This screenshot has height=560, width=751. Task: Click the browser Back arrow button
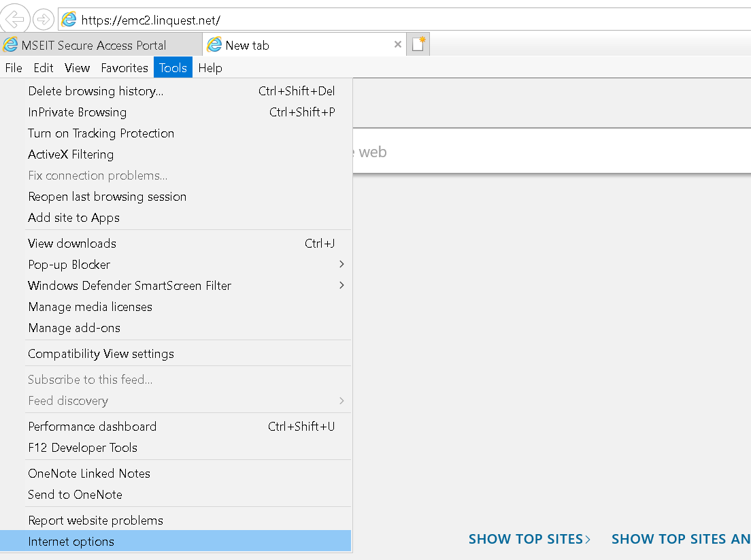click(x=15, y=20)
